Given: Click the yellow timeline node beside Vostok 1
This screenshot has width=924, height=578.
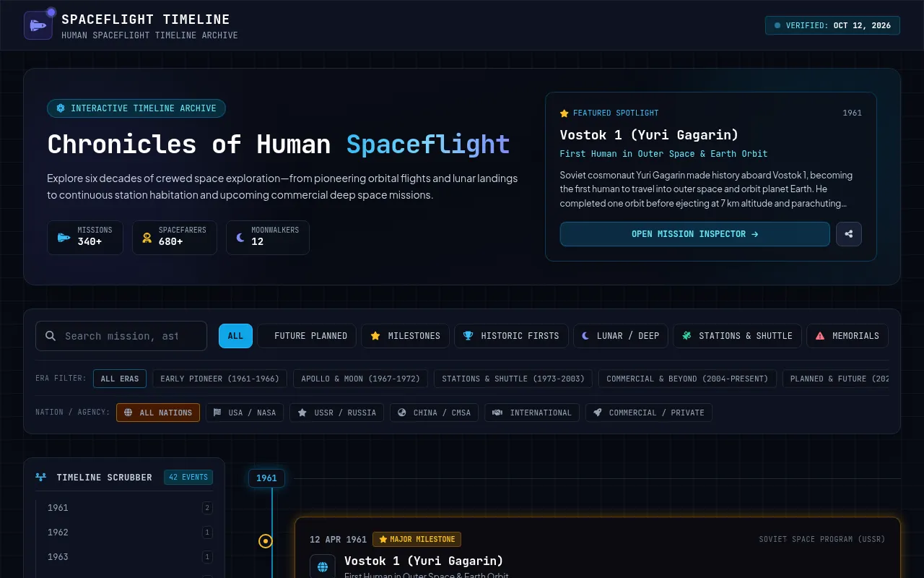Looking at the screenshot, I should [266, 540].
